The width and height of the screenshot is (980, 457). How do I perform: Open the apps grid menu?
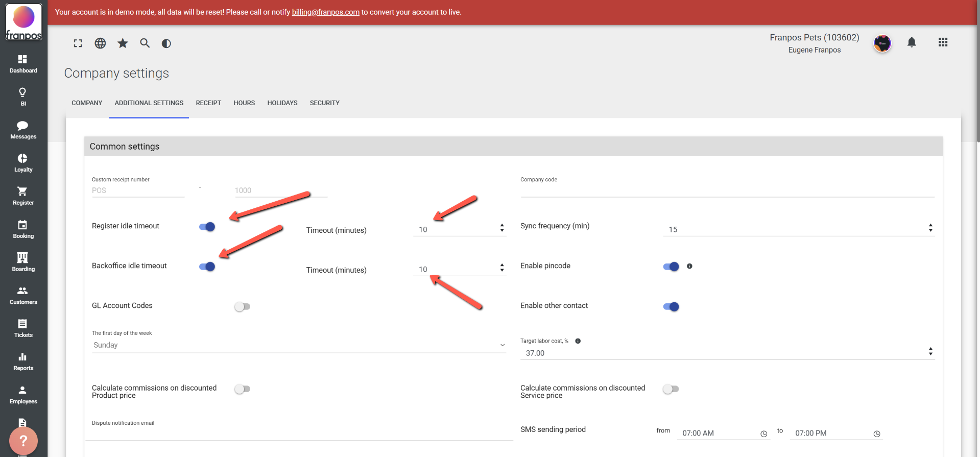tap(943, 42)
